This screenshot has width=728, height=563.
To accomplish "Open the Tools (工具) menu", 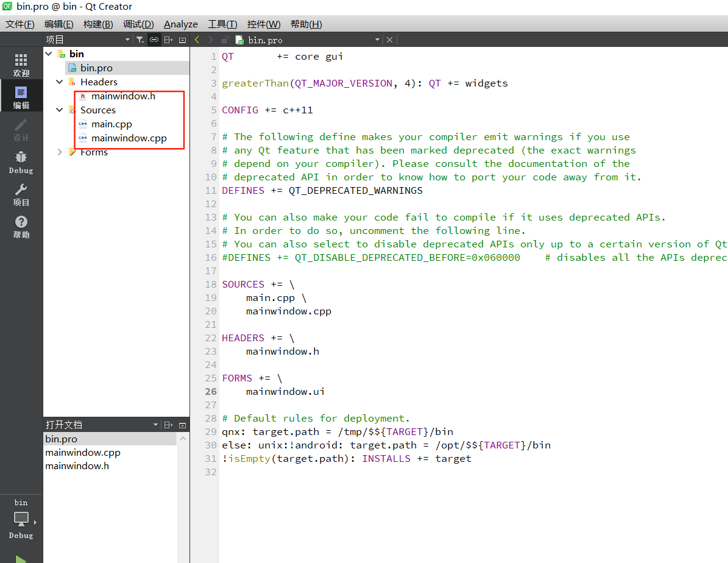I will click(x=222, y=24).
